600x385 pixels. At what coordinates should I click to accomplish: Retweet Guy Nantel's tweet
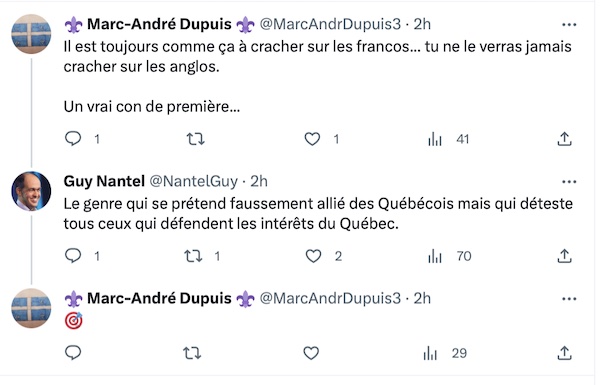193,256
